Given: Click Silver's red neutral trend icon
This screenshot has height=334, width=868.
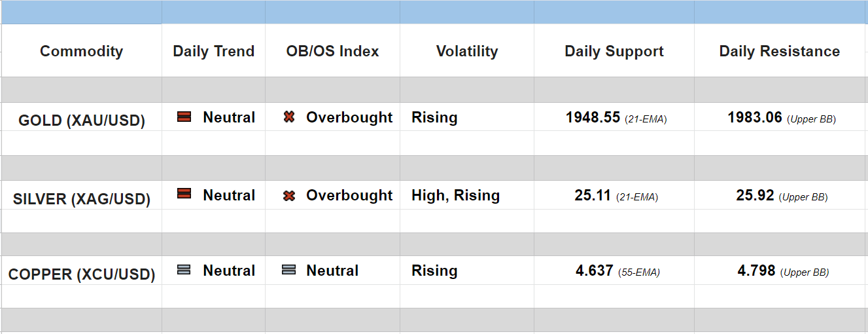Looking at the screenshot, I should coord(184,194).
